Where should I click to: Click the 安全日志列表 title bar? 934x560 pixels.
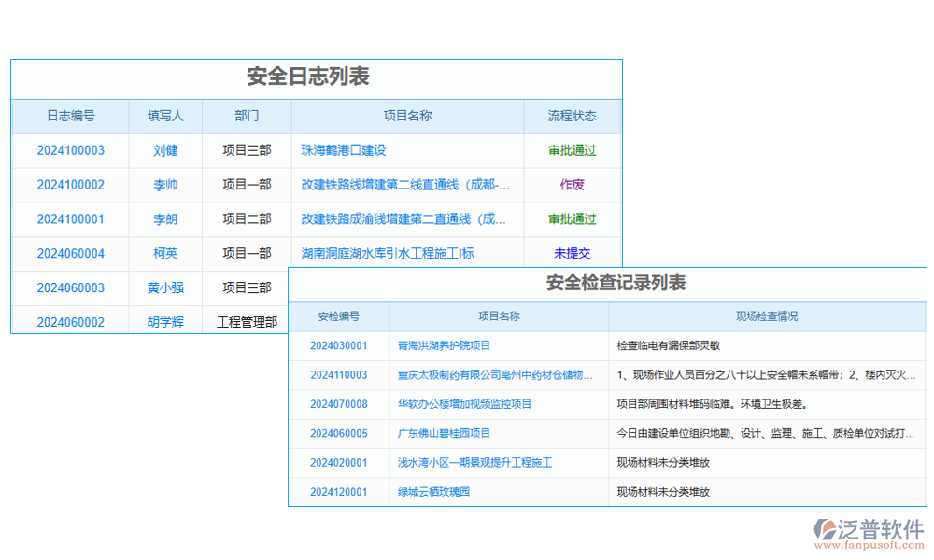[x=317, y=78]
